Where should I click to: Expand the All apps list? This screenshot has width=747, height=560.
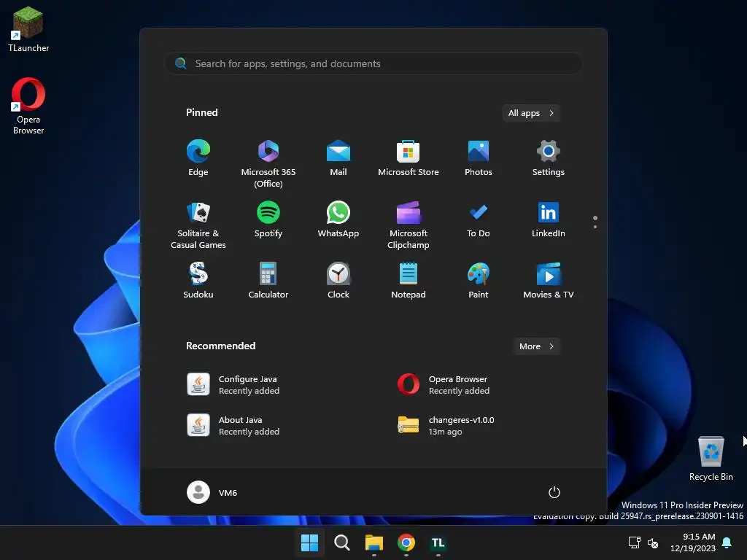click(x=531, y=113)
